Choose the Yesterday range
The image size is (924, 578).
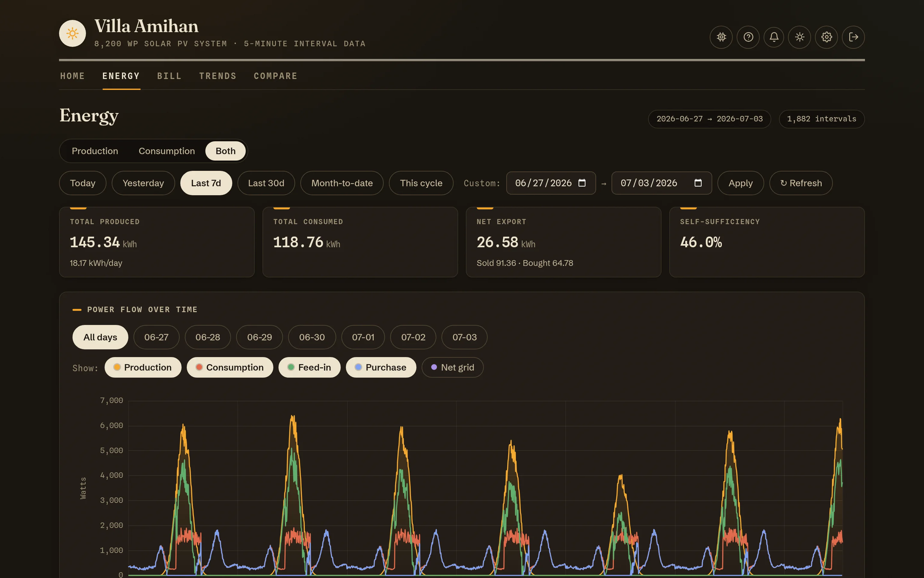[143, 183]
